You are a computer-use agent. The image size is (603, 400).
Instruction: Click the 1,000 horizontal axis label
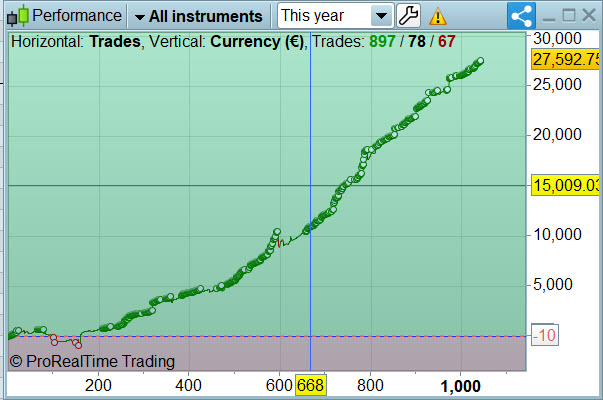coord(460,386)
